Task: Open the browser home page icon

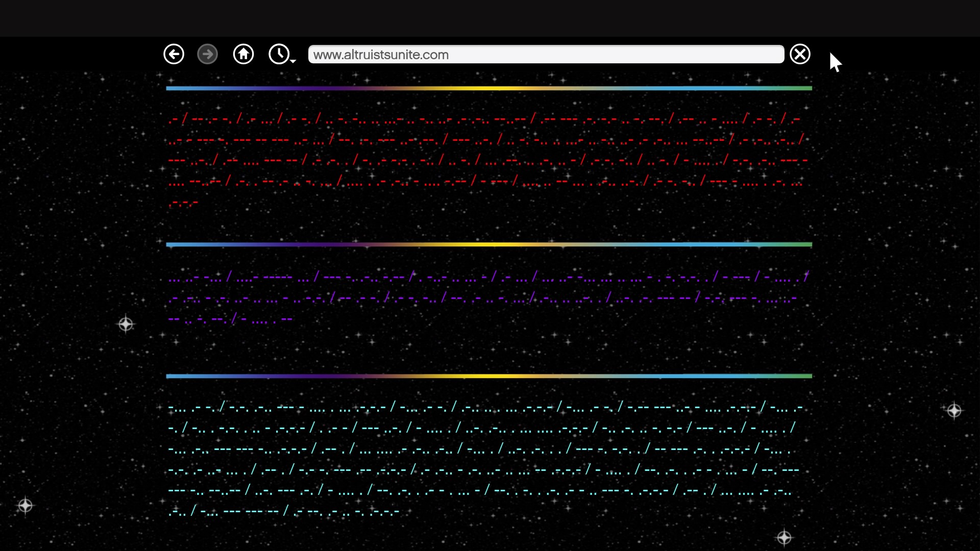Action: click(243, 54)
